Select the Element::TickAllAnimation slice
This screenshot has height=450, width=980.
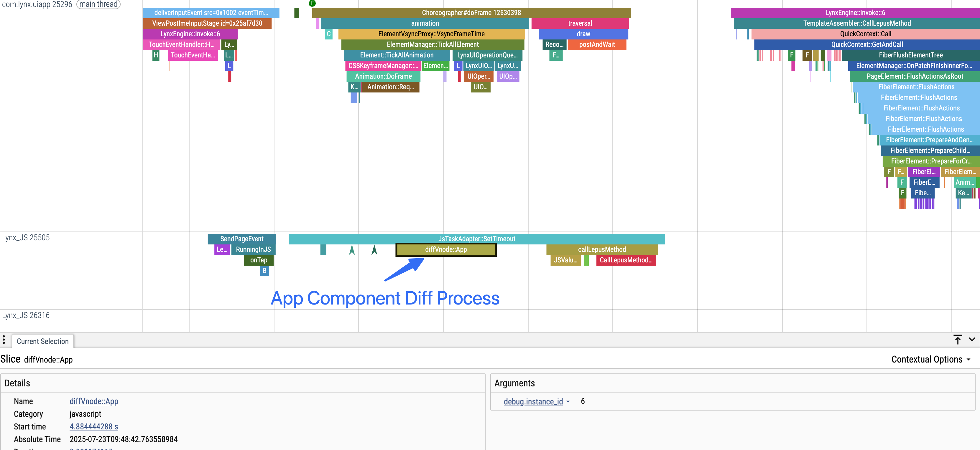(x=397, y=55)
